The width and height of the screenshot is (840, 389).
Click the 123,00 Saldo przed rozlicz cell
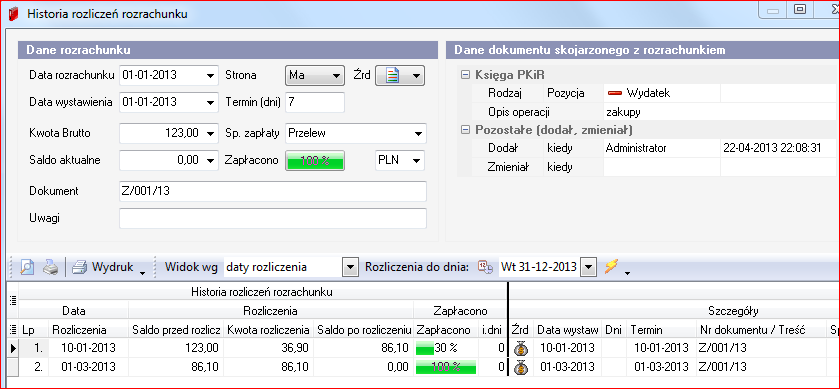click(176, 348)
